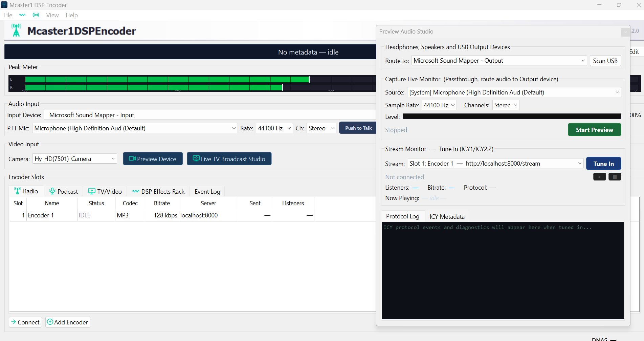The width and height of the screenshot is (644, 341).
Task: Click the screen icon on Live TV Broadcast Studio
Action: tap(196, 158)
